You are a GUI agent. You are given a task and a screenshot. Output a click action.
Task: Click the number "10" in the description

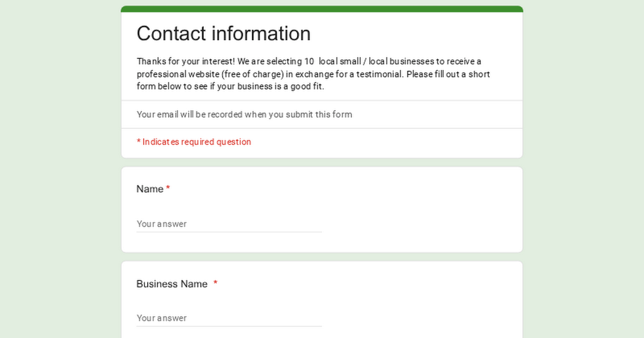point(309,61)
